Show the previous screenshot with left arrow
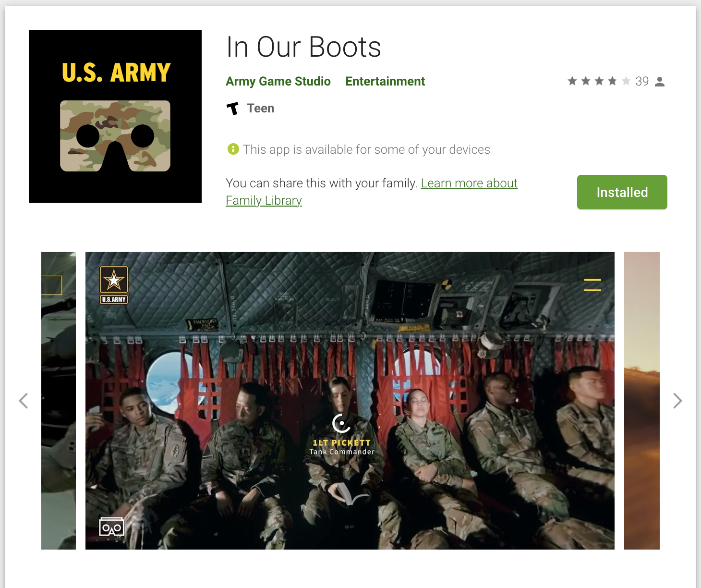Image resolution: width=701 pixels, height=588 pixels. pos(23,401)
